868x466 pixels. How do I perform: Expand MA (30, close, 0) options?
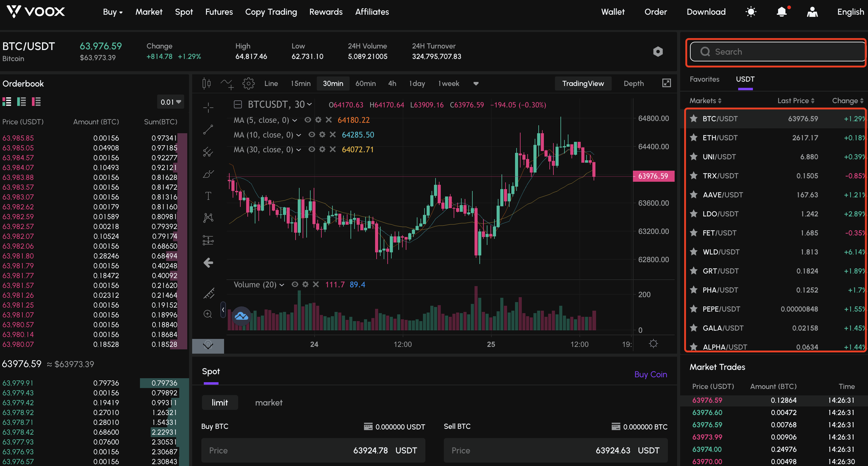click(299, 150)
